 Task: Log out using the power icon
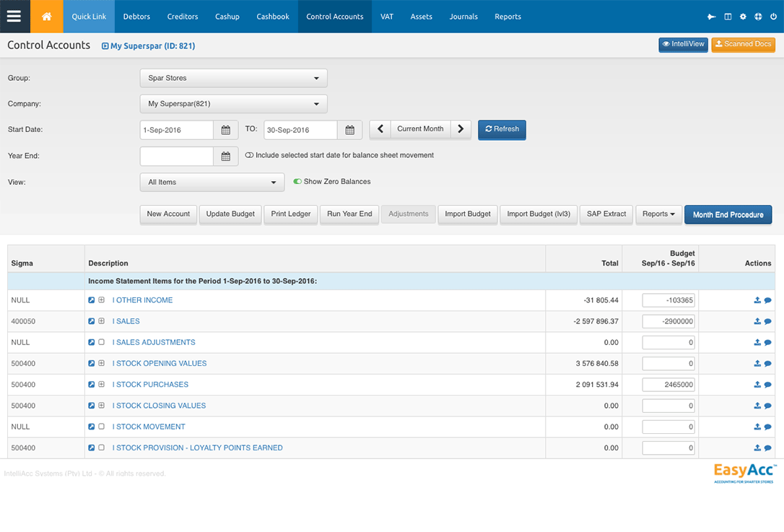(773, 17)
